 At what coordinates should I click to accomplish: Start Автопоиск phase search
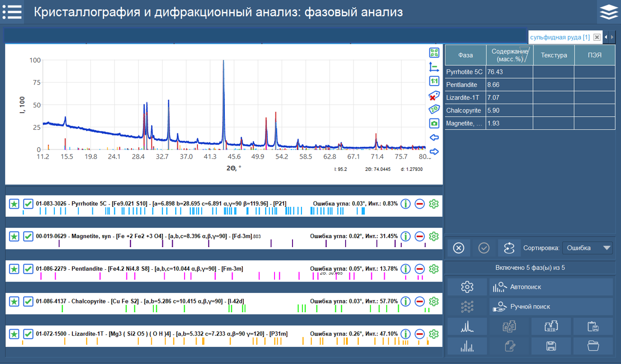pos(550,287)
